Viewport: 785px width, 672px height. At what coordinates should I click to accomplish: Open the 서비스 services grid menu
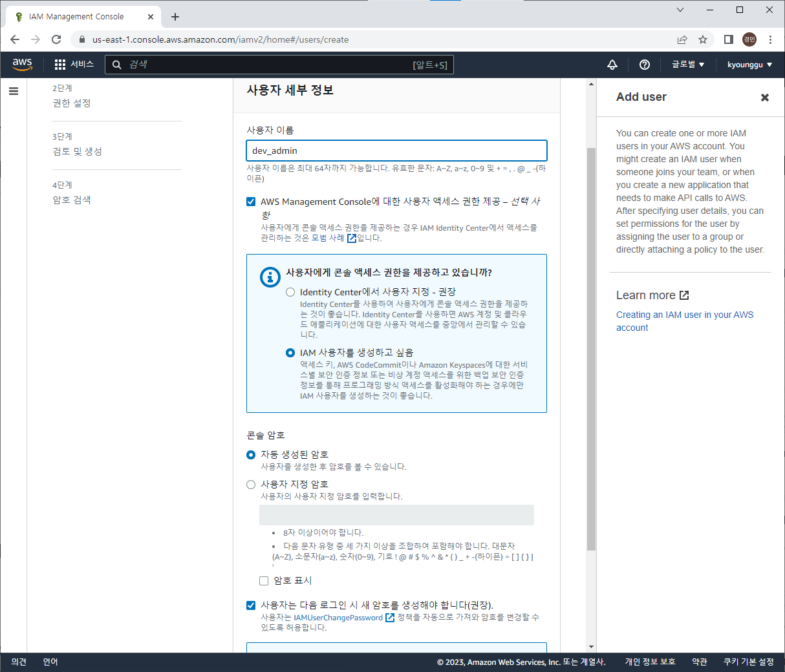tap(74, 65)
